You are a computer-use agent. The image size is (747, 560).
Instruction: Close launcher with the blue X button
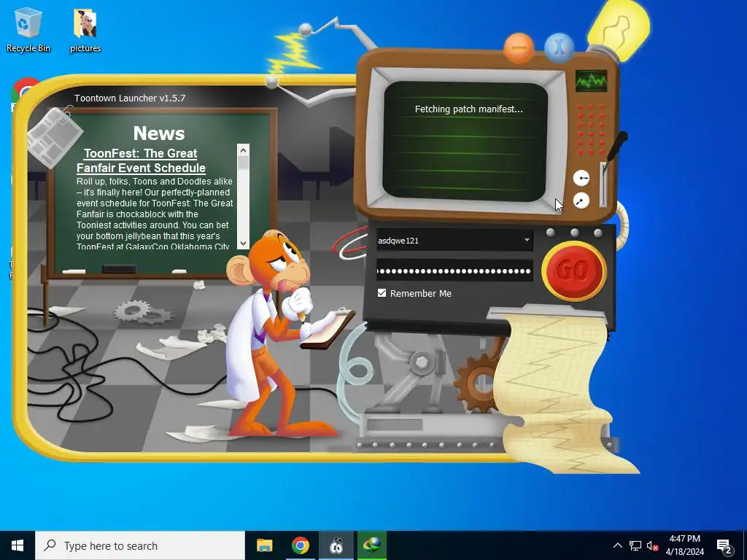[558, 48]
